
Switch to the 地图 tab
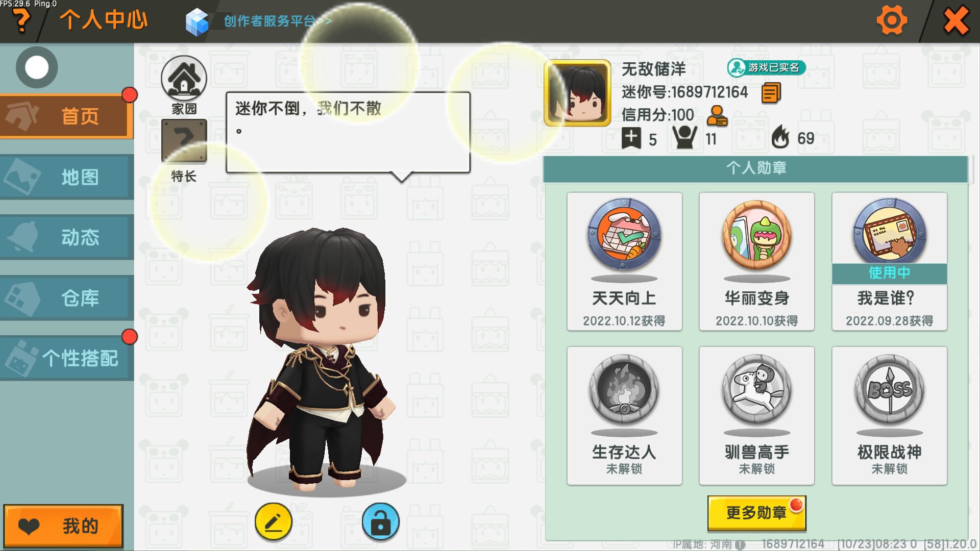pyautogui.click(x=67, y=177)
